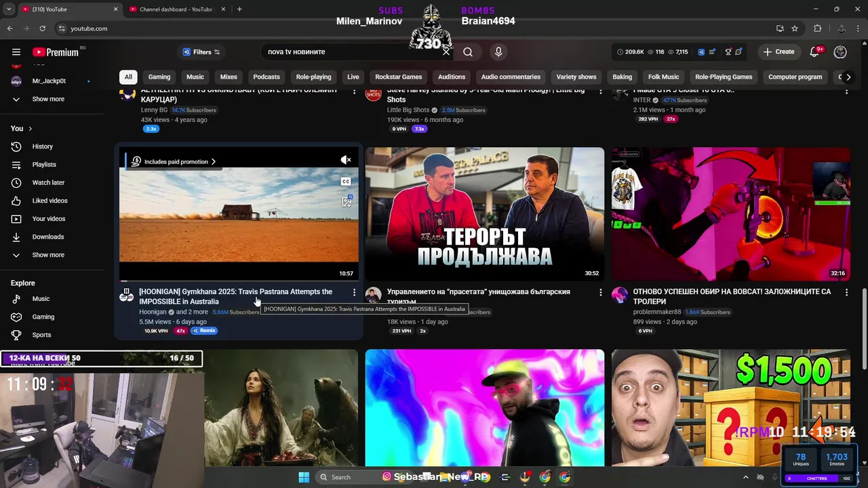This screenshot has height=488, width=868.
Task: Click the Remix badge under Hoonigan video
Action: coord(204,331)
